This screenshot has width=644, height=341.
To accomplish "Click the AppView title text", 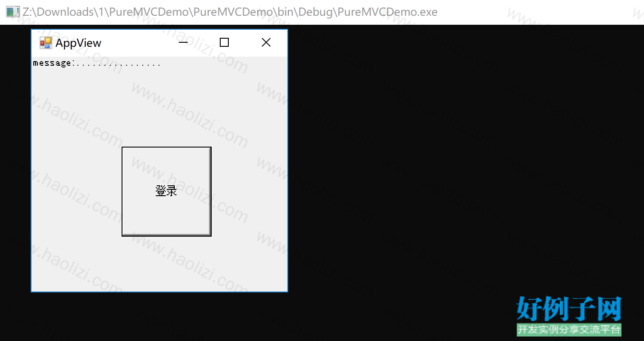I will [78, 43].
